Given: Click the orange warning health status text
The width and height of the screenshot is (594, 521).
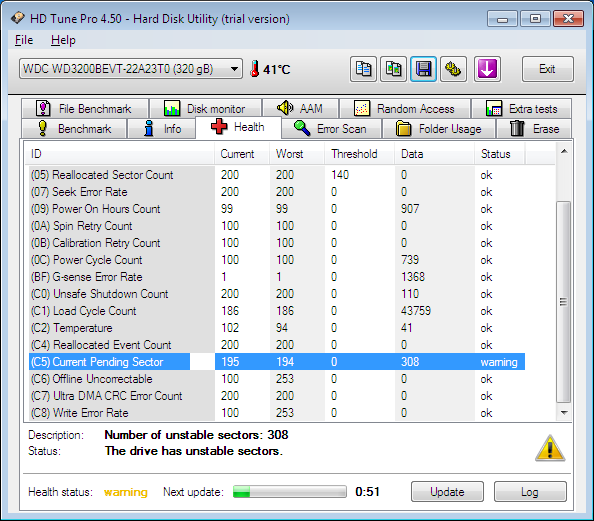Looking at the screenshot, I should coord(126,492).
